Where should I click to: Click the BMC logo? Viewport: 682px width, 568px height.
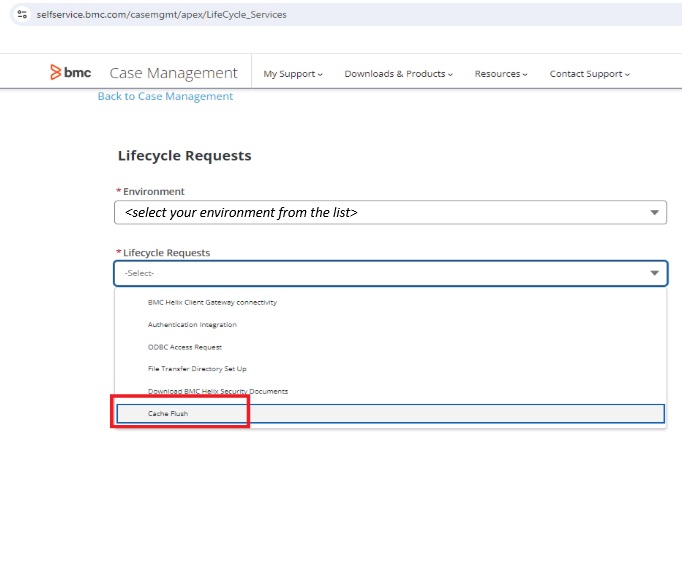coord(70,73)
